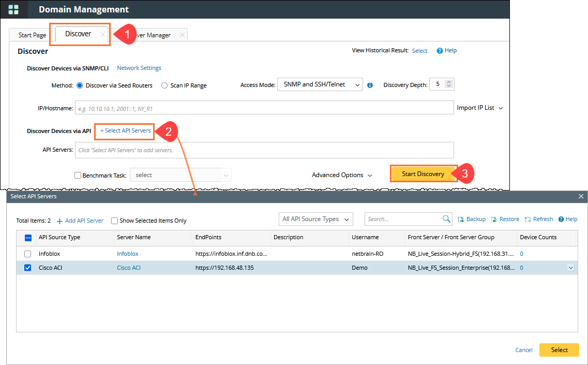This screenshot has width=588, height=365.
Task: Select the Scan IP Range radio button
Action: [164, 85]
